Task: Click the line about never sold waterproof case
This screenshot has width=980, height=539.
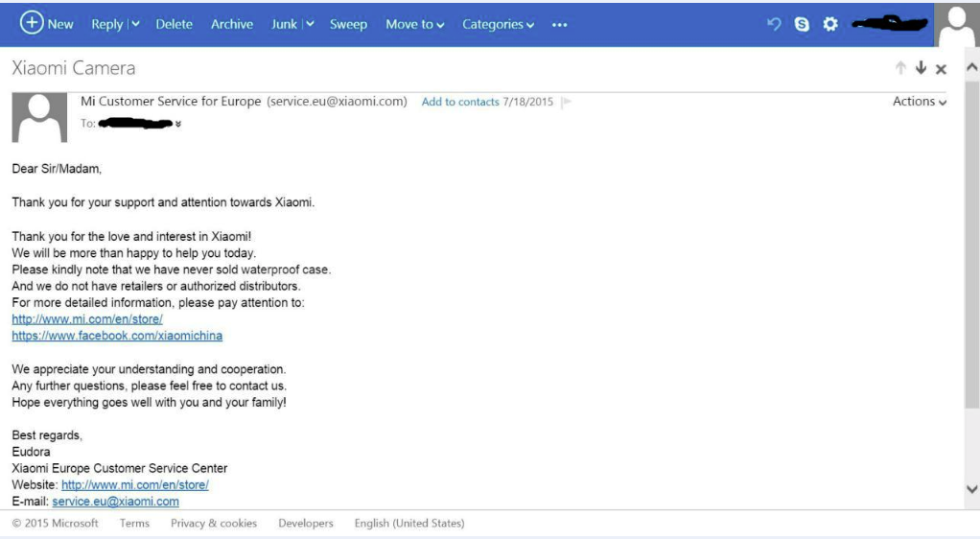Action: pyautogui.click(x=172, y=269)
